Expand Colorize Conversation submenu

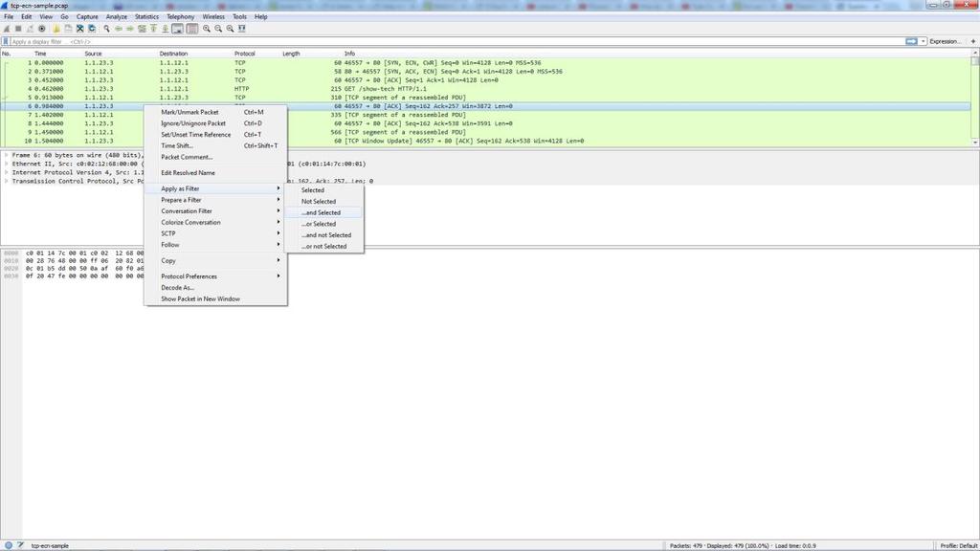click(x=215, y=222)
